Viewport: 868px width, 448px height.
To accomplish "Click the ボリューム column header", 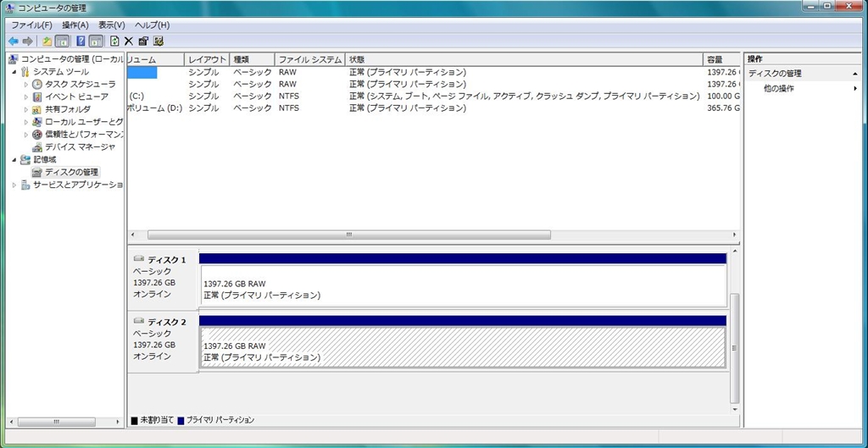I will pos(156,59).
